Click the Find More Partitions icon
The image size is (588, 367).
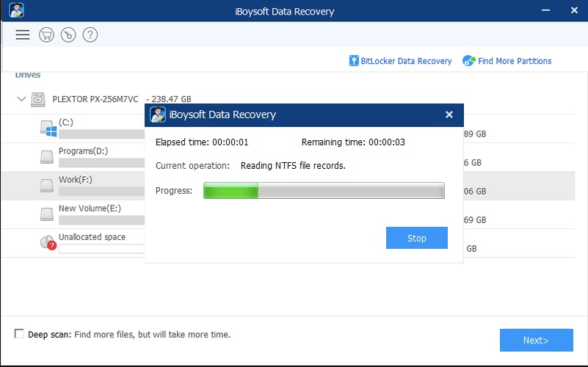468,61
